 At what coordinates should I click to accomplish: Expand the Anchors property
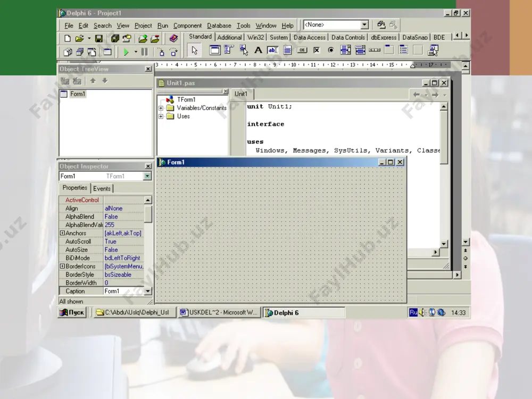[x=62, y=233]
